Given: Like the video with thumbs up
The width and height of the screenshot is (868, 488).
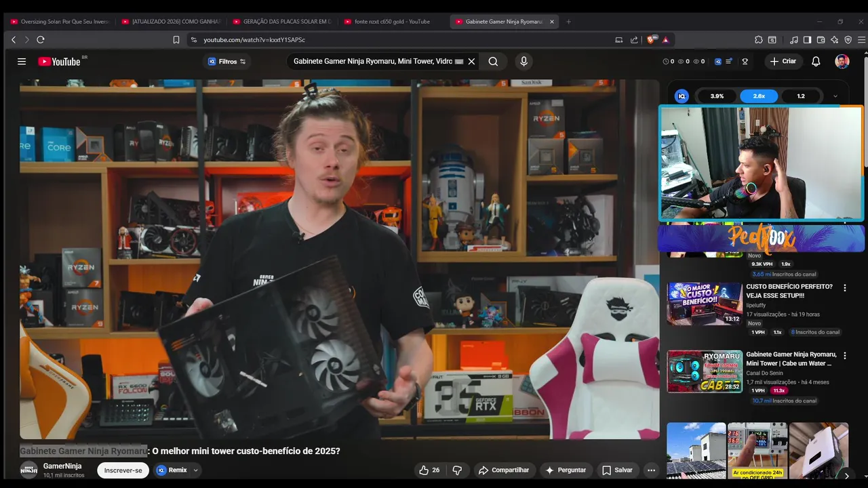Looking at the screenshot, I should (429, 470).
